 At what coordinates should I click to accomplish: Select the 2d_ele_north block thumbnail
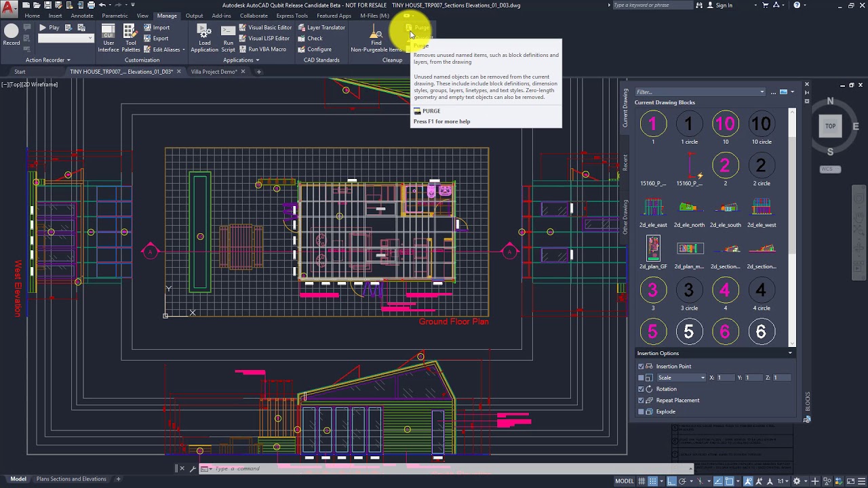tap(689, 207)
